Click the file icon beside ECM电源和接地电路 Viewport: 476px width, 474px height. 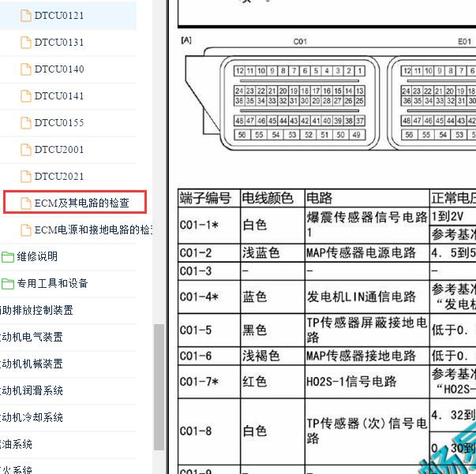pyautogui.click(x=26, y=230)
